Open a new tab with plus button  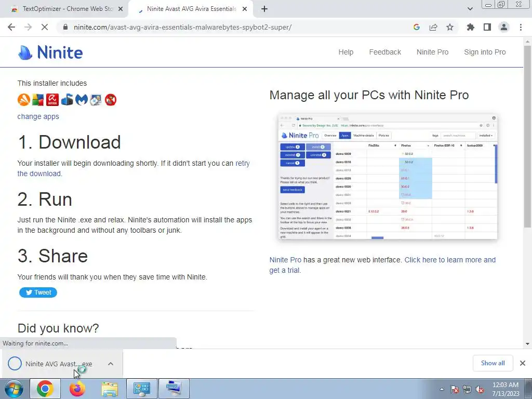point(264,9)
